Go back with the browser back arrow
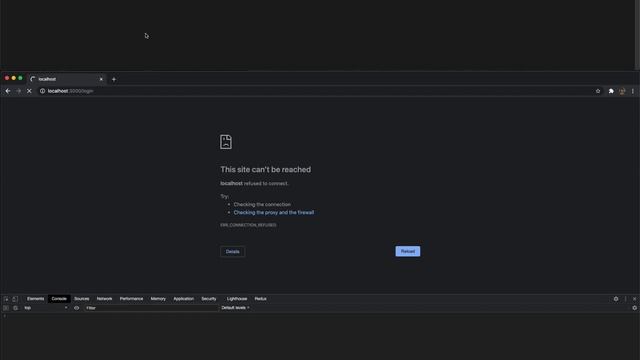 pyautogui.click(x=8, y=91)
